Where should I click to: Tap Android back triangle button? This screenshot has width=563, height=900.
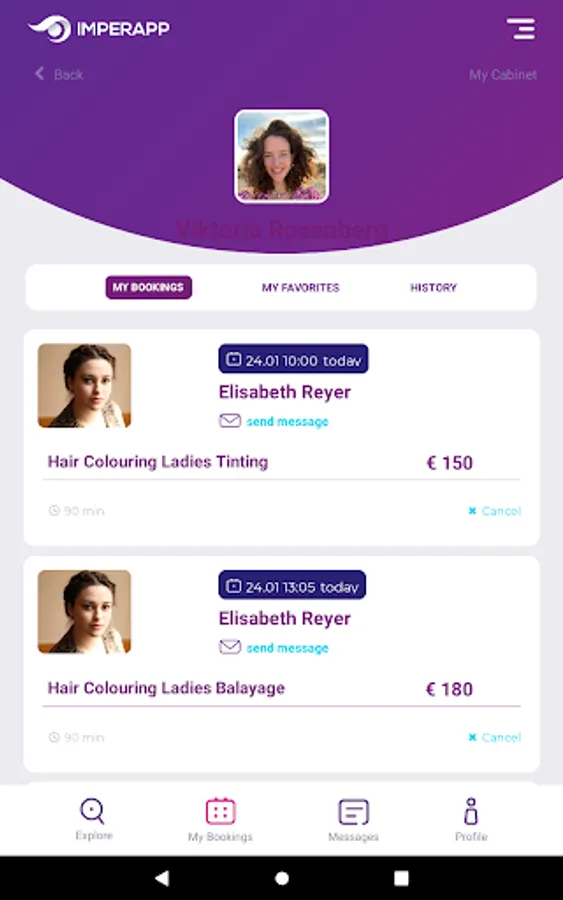pyautogui.click(x=162, y=878)
